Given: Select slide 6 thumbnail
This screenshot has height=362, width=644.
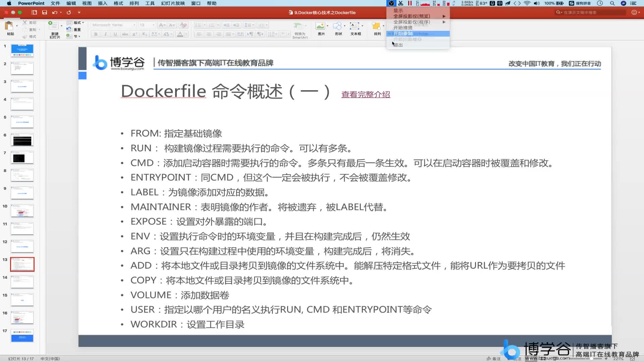Looking at the screenshot, I should (x=22, y=140).
